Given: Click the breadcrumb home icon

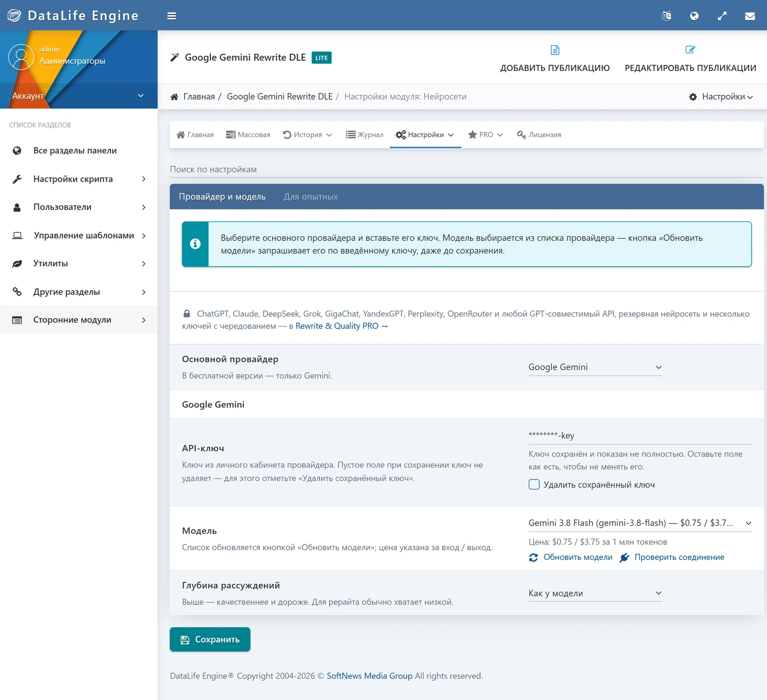Looking at the screenshot, I should pos(174,97).
